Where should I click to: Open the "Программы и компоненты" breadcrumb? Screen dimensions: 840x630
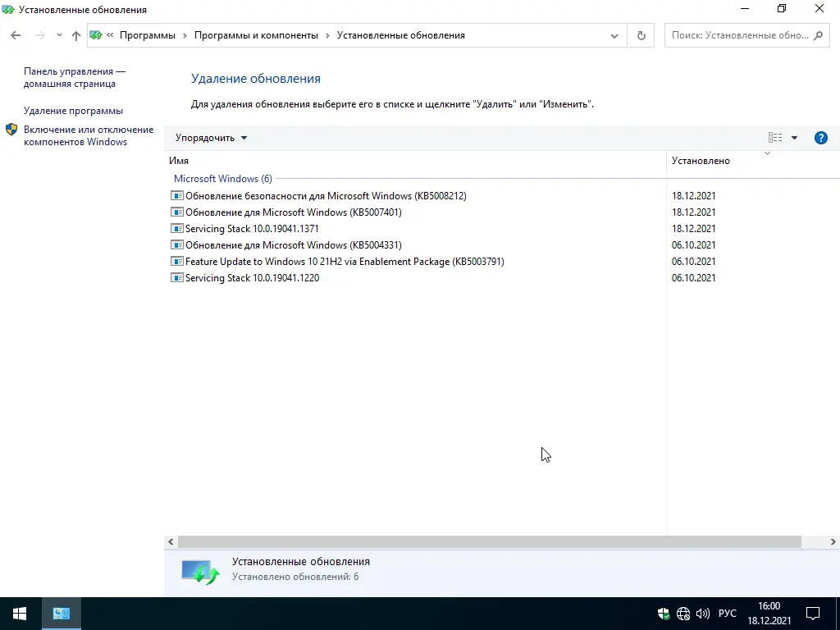(256, 35)
